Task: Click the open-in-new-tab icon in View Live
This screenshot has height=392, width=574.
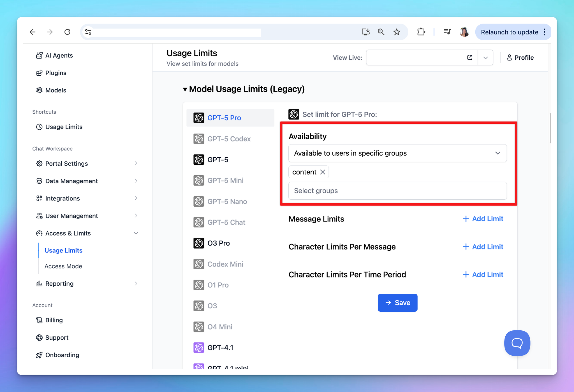Action: click(x=470, y=58)
